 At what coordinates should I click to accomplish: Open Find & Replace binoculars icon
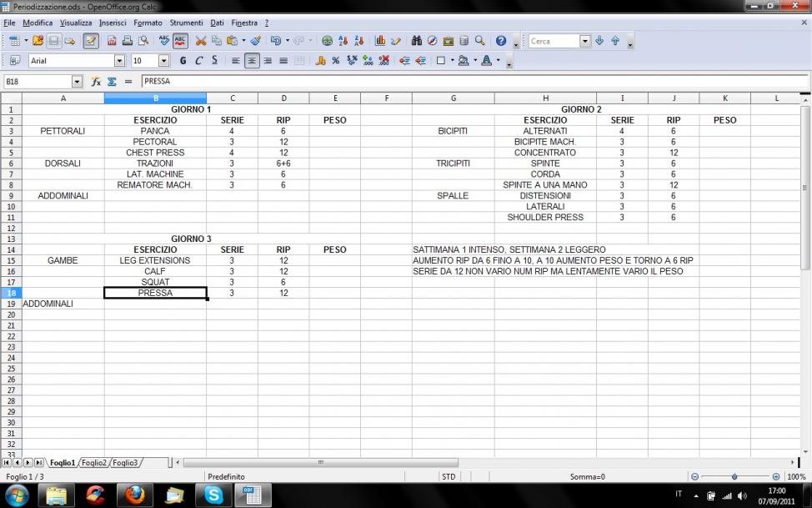(417, 41)
